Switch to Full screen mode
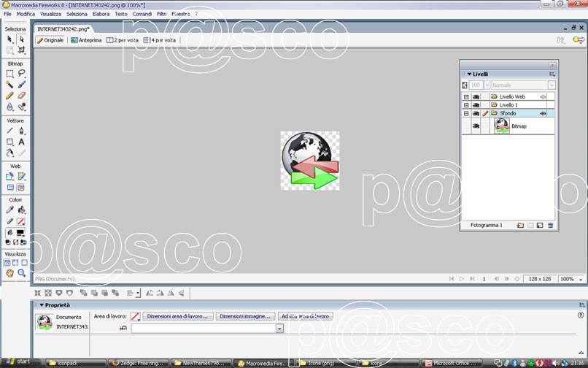The width and height of the screenshot is (588, 368). pyautogui.click(x=24, y=262)
